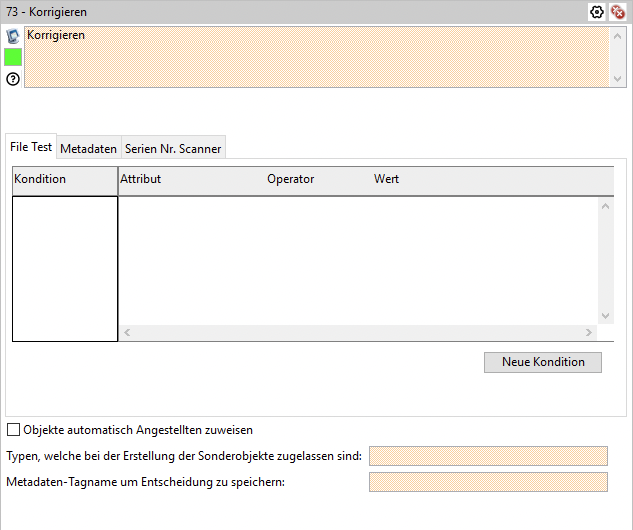
Task: Click the Korrigieren step icon at top left
Action: (x=13, y=36)
